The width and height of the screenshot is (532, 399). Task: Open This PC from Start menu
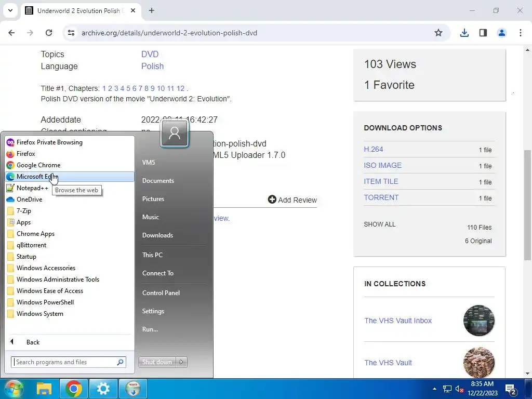point(152,255)
